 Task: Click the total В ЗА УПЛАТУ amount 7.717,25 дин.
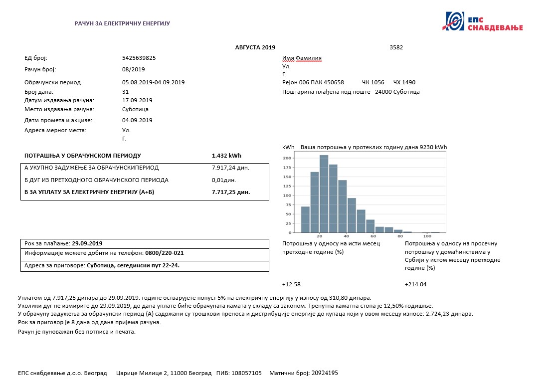tap(232, 192)
